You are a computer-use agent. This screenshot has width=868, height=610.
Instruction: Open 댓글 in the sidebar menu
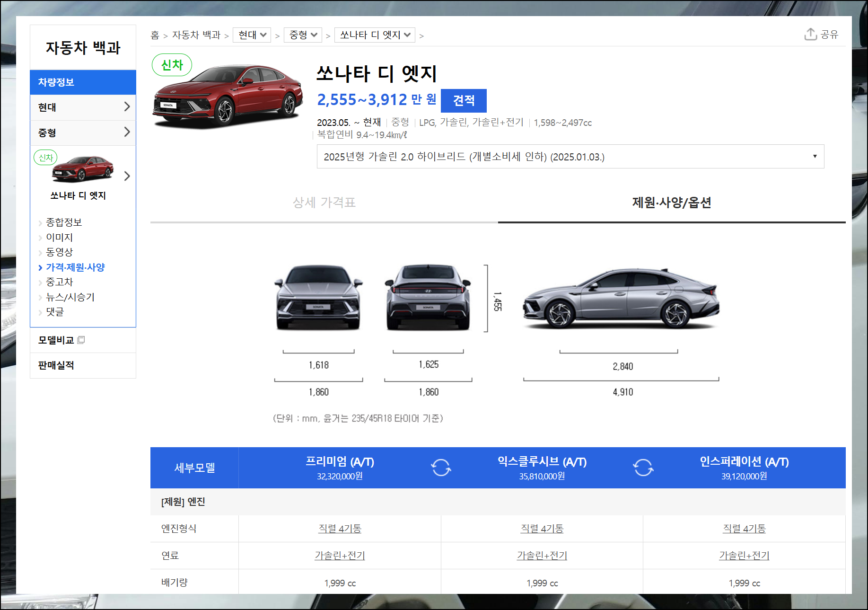point(55,311)
